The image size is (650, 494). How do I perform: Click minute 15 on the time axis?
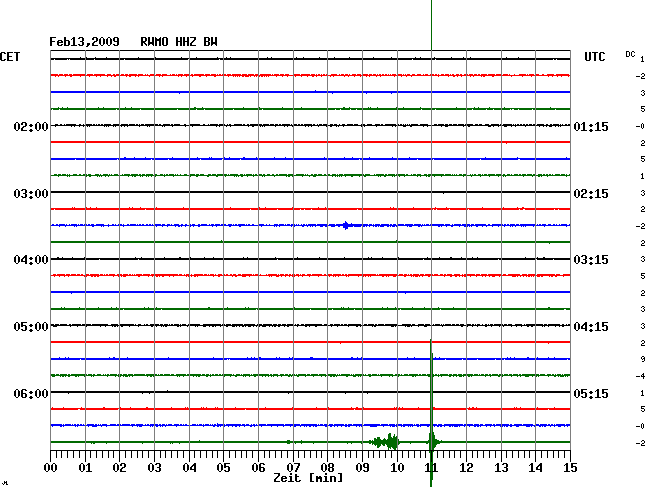(570, 468)
